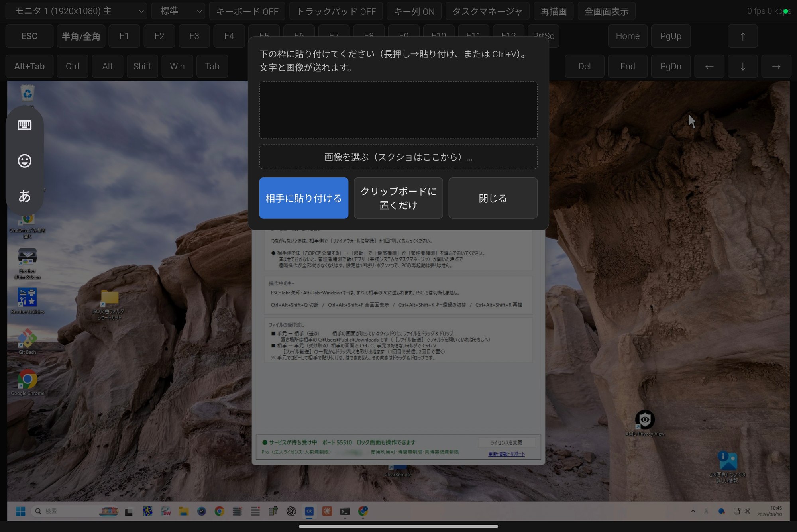Tap the あ input mode icon

pos(25,196)
